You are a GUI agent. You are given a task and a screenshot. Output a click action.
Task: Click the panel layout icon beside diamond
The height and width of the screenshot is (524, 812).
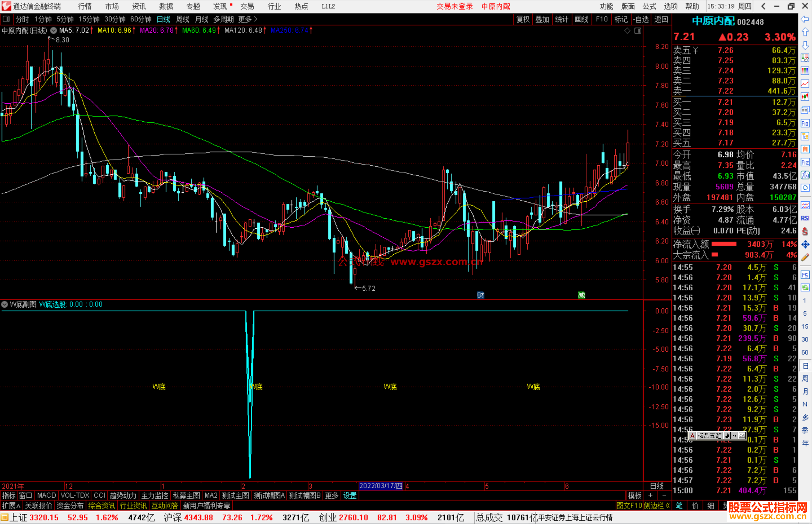[638, 31]
